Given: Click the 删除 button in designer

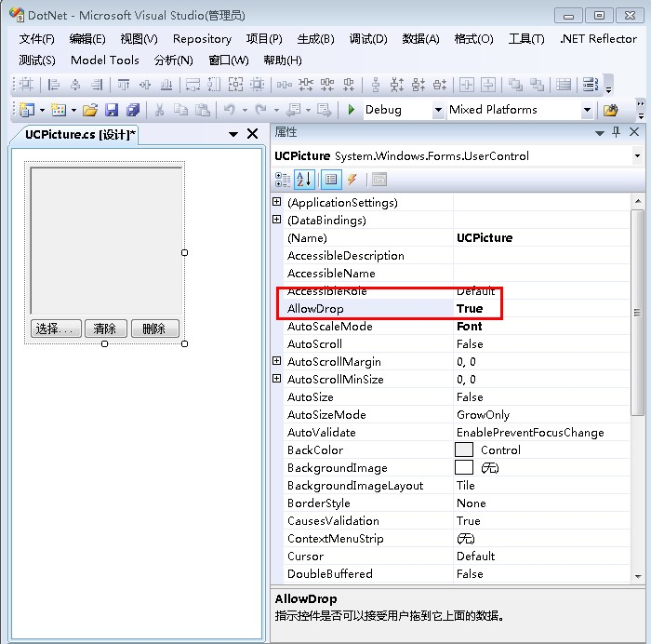Looking at the screenshot, I should coord(155,329).
